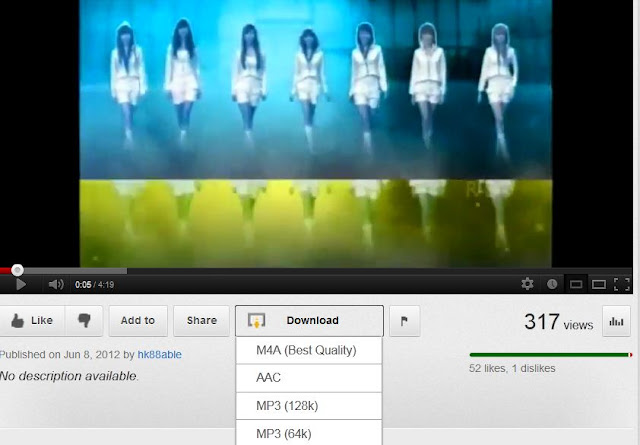
Task: Collapse the Download dropdown
Action: [309, 320]
